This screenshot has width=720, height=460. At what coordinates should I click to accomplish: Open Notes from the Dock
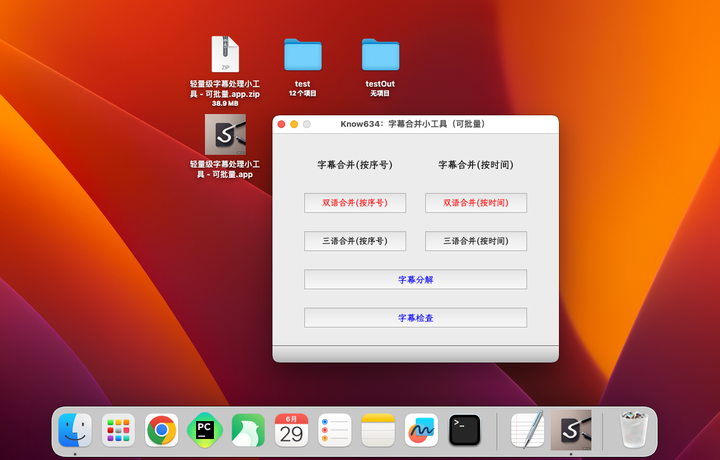tap(378, 430)
